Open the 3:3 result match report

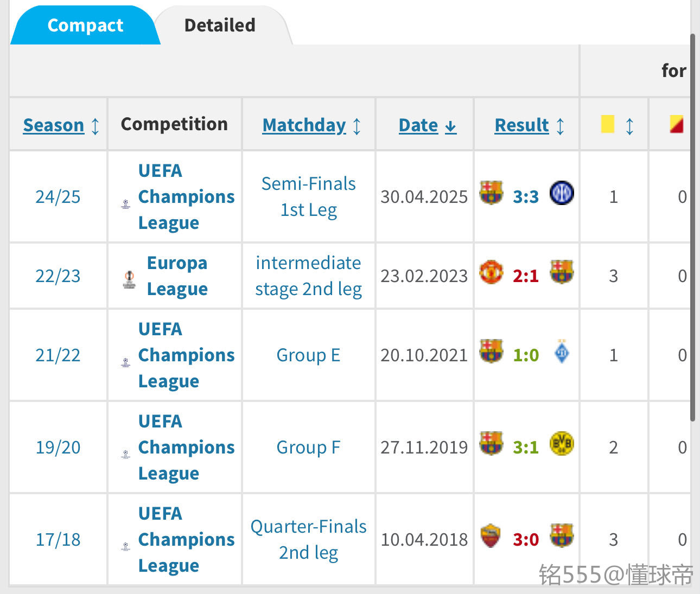[x=526, y=196]
